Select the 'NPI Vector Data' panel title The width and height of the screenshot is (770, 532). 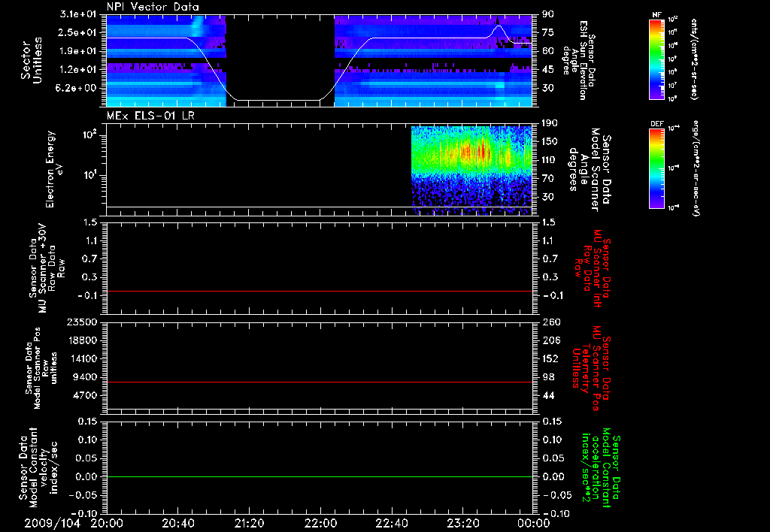click(x=153, y=7)
